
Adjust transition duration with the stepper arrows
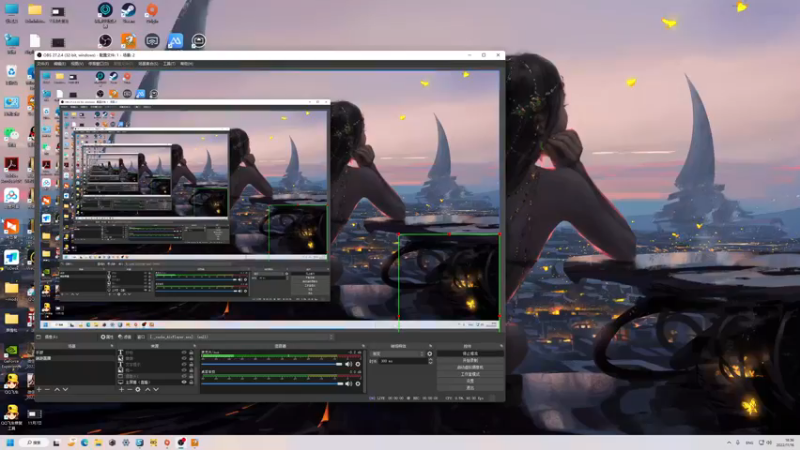click(430, 361)
